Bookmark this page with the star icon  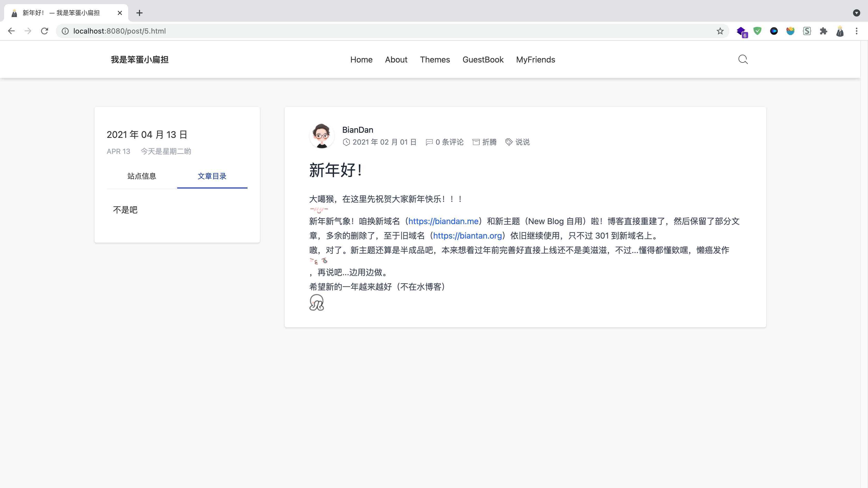(x=720, y=31)
